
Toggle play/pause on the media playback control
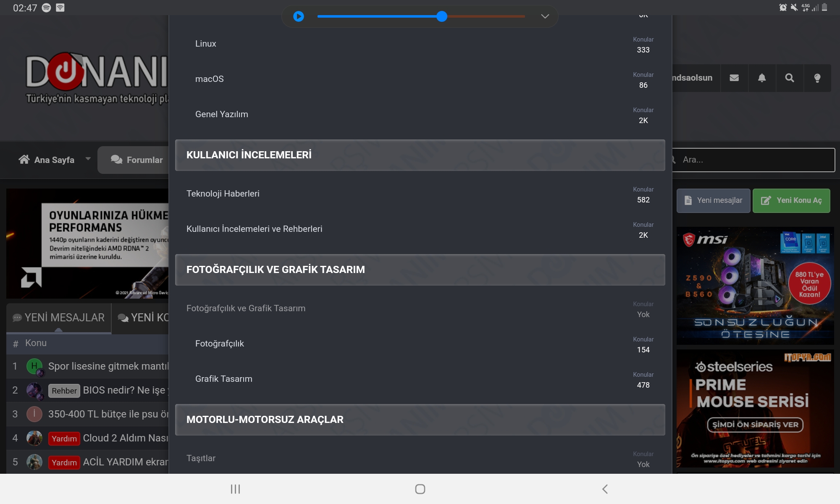coord(298,16)
